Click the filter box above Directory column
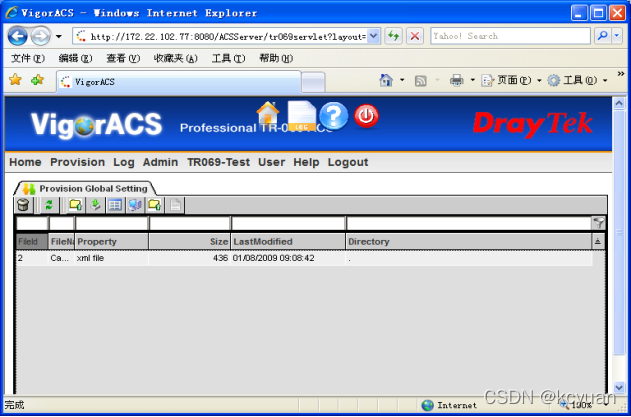 tap(469, 223)
